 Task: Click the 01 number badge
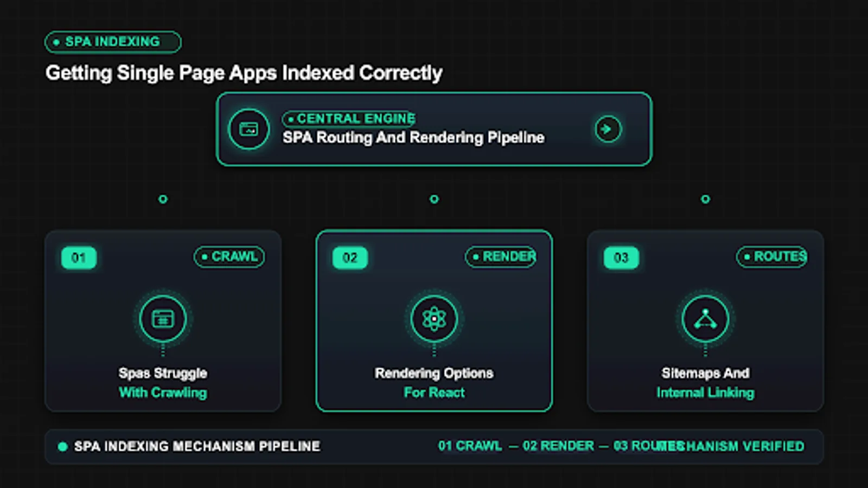[x=79, y=258]
